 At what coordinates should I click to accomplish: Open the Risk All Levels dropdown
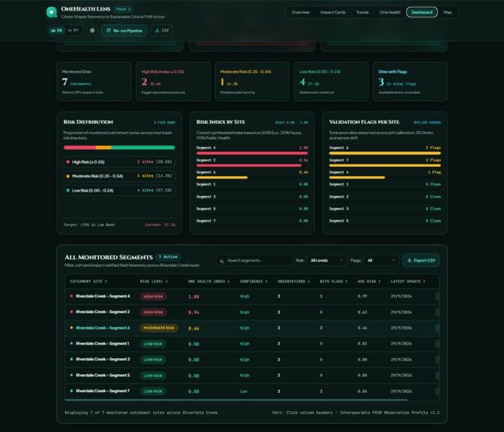327,260
